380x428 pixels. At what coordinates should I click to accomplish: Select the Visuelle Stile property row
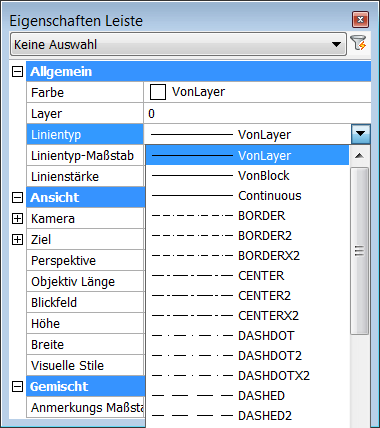tap(85, 366)
